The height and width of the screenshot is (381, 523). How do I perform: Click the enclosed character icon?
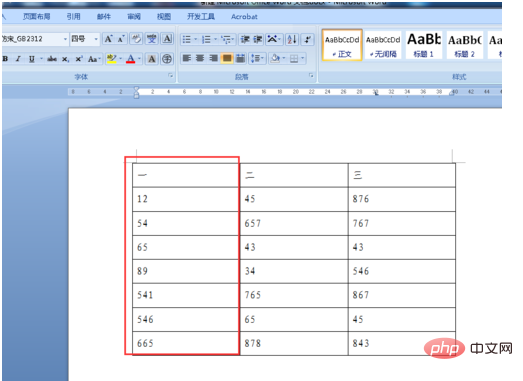pyautogui.click(x=167, y=59)
